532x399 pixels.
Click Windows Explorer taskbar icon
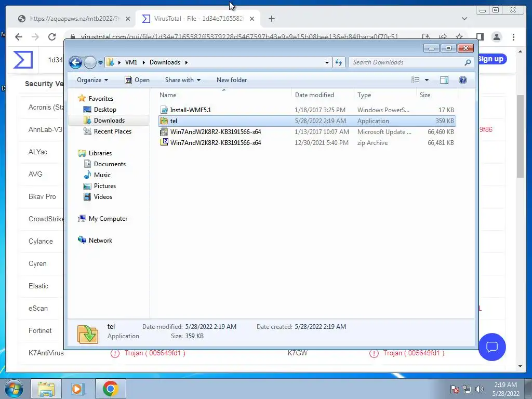coord(46,389)
